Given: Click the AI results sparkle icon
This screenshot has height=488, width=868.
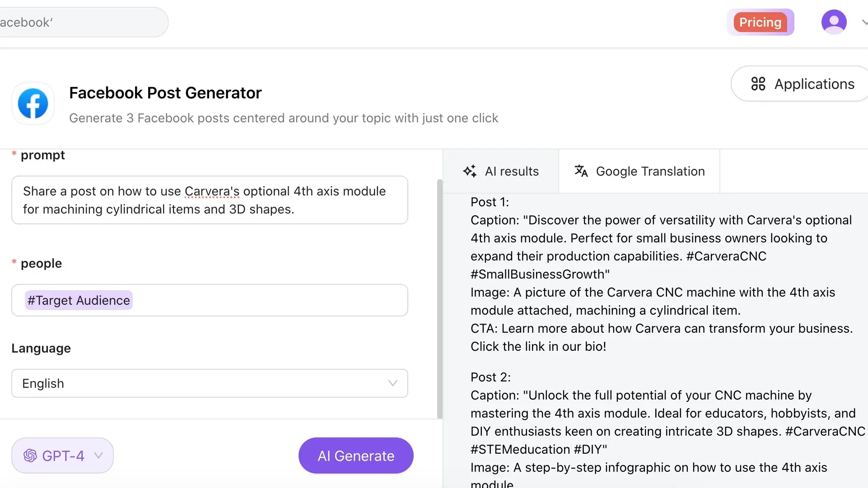Looking at the screenshot, I should coord(470,171).
